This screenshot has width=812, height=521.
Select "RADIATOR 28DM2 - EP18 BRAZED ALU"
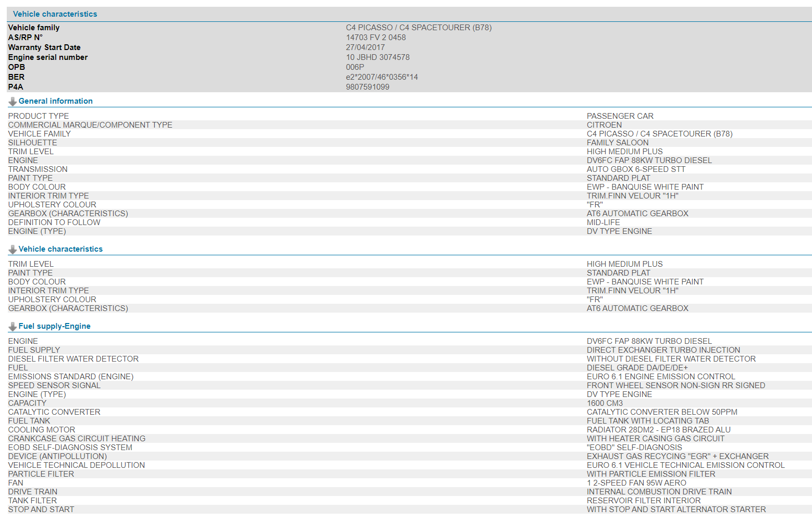[659, 430]
